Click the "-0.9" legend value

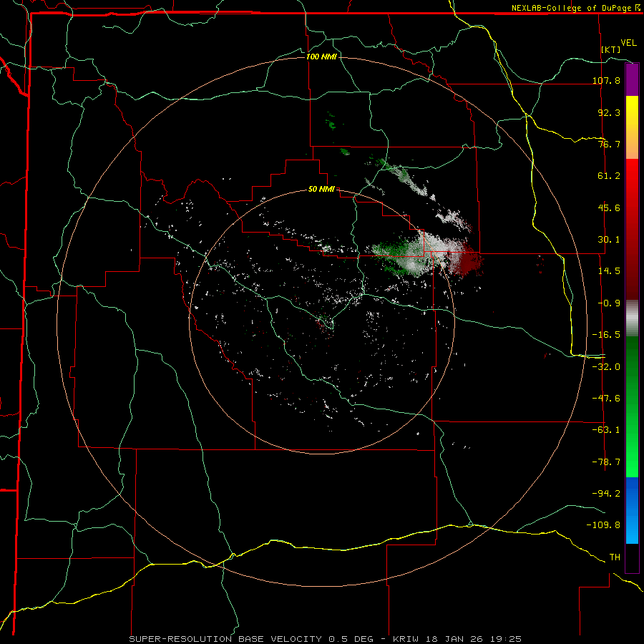(x=609, y=303)
